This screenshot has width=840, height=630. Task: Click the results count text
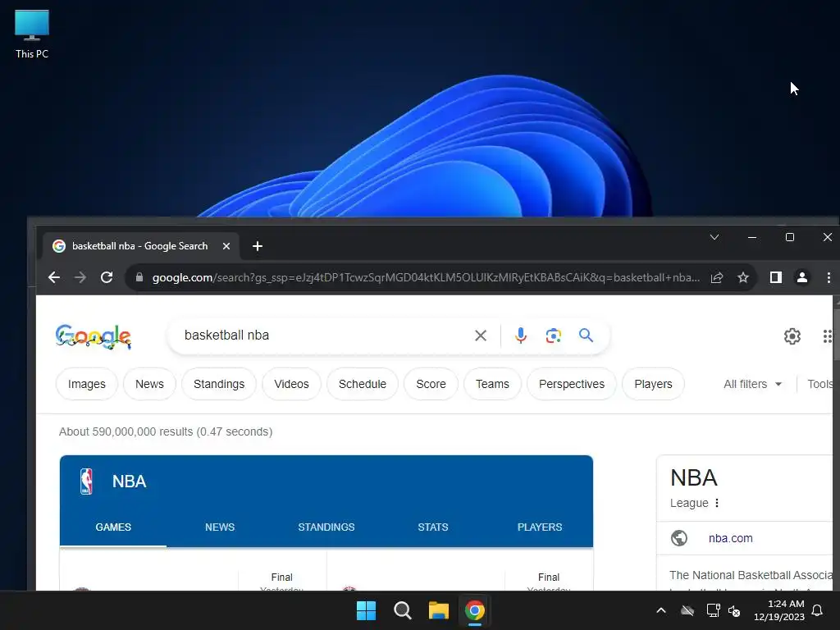pos(166,431)
